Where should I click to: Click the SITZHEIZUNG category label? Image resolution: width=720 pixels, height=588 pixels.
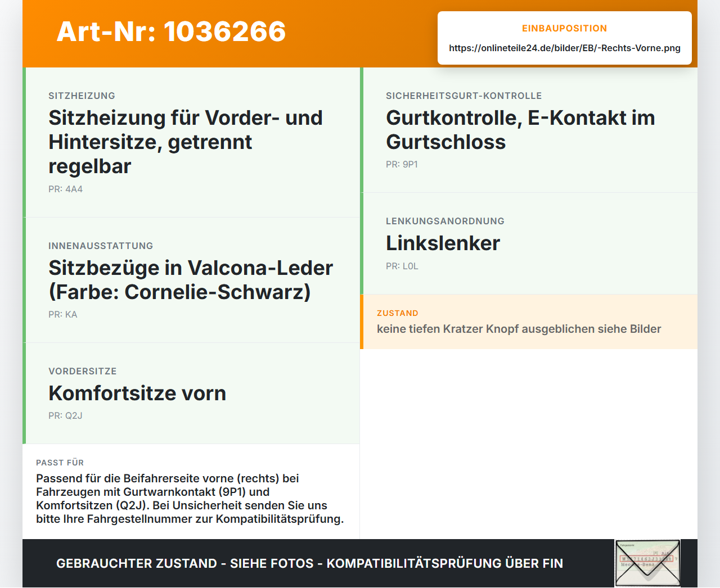coord(82,96)
